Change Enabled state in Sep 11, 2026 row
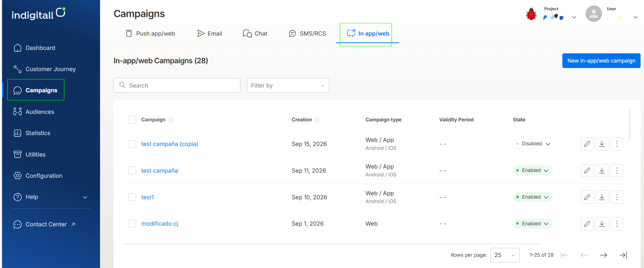The height and width of the screenshot is (268, 644). (x=533, y=171)
